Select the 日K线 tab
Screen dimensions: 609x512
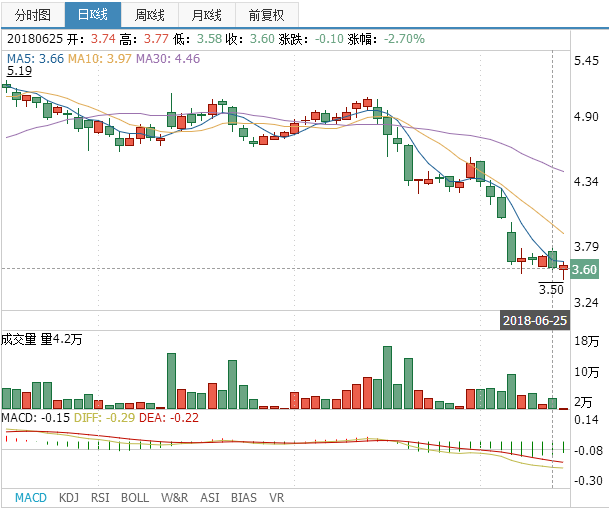point(93,15)
